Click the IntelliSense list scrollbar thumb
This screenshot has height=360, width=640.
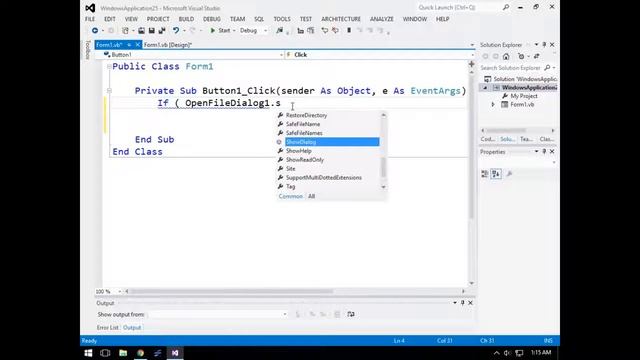coord(383,167)
